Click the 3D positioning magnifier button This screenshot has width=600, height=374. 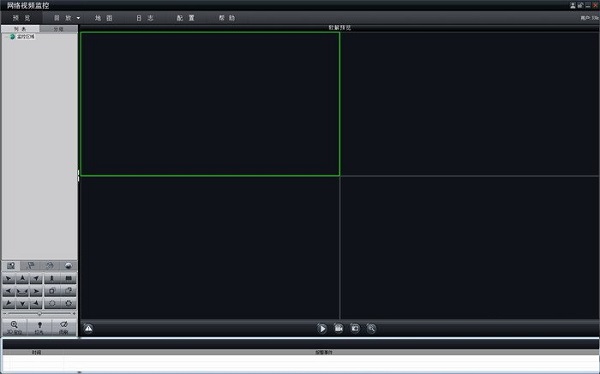(x=15, y=327)
